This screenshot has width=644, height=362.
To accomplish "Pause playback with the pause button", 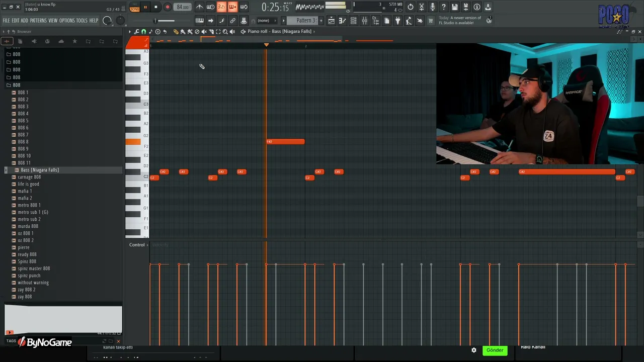I will tap(145, 7).
